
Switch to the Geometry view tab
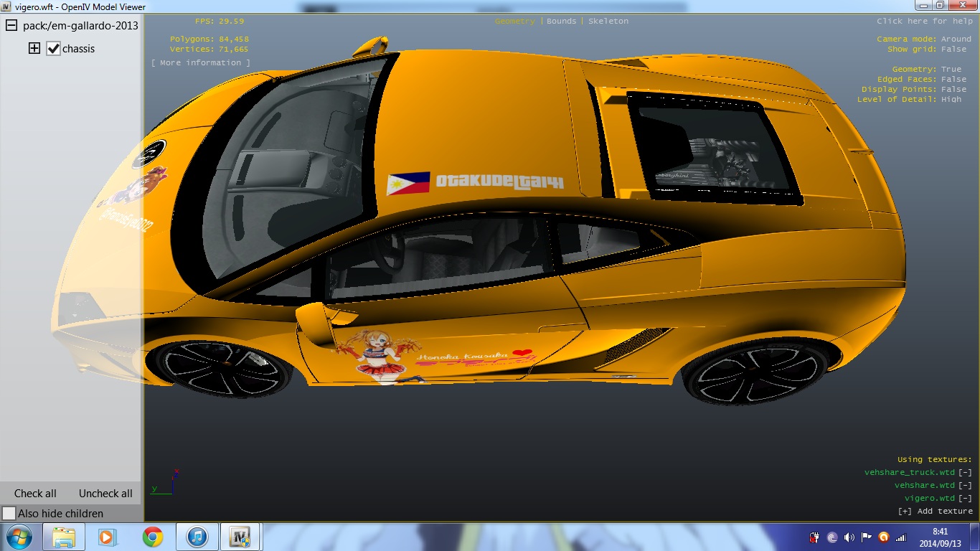[x=514, y=21]
